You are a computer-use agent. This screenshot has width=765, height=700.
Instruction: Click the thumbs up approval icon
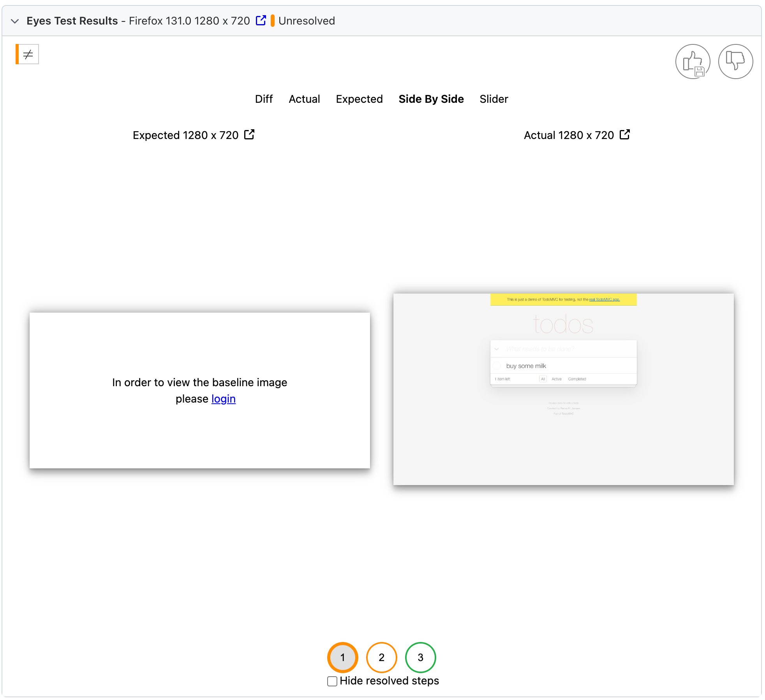[693, 61]
